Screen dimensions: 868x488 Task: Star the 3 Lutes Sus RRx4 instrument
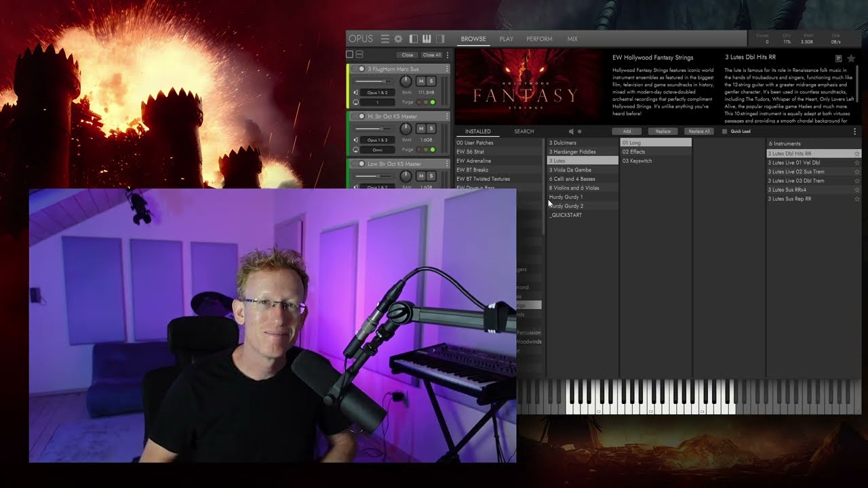[857, 190]
